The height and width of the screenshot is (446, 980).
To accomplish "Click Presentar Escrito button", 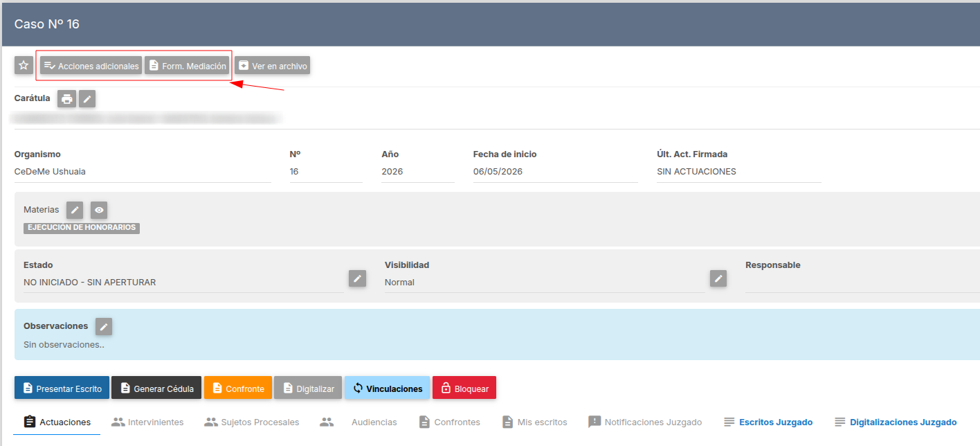I will (62, 388).
